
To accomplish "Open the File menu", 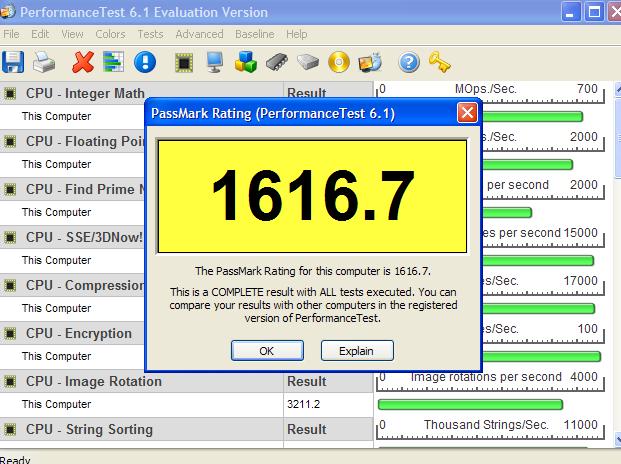I will tap(11, 34).
